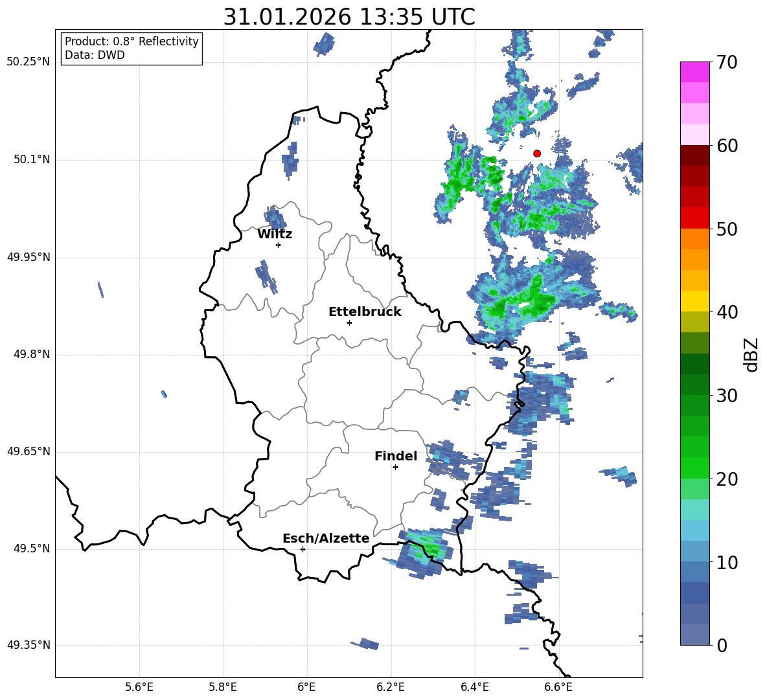The width and height of the screenshot is (767, 700).
Task: Click the 49.5°N latitude label
Action: point(31,548)
